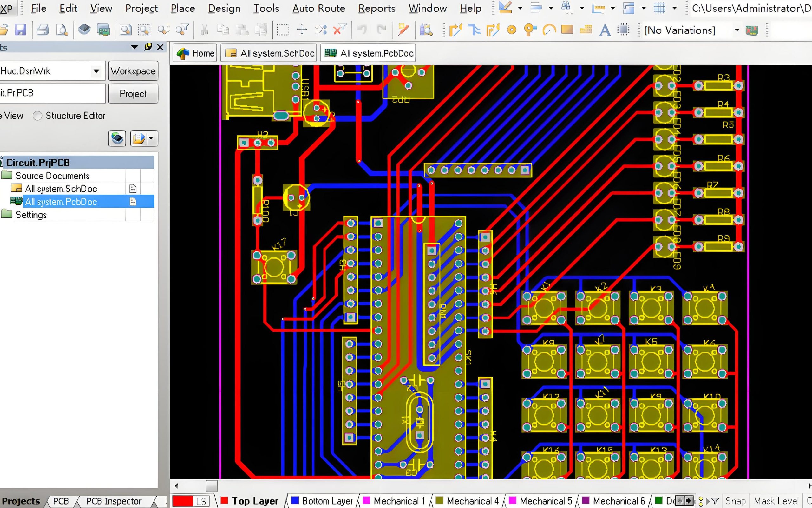
Task: Open the Room tools dropdown arrow
Action: [644, 8]
